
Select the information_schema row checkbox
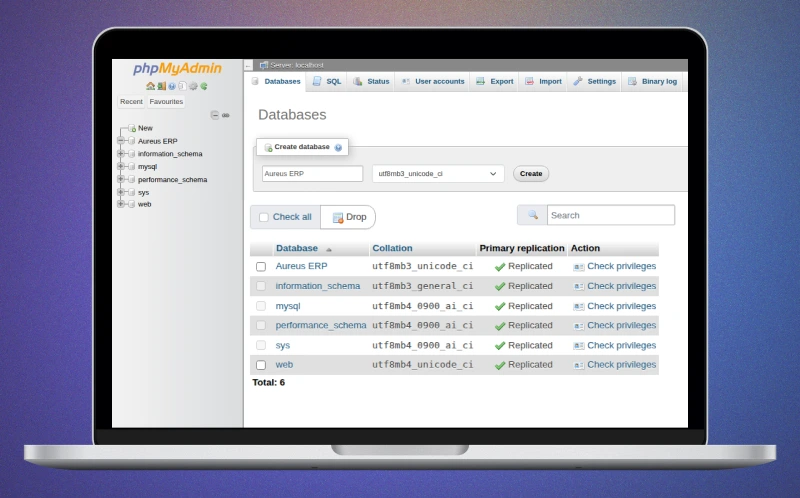[261, 286]
